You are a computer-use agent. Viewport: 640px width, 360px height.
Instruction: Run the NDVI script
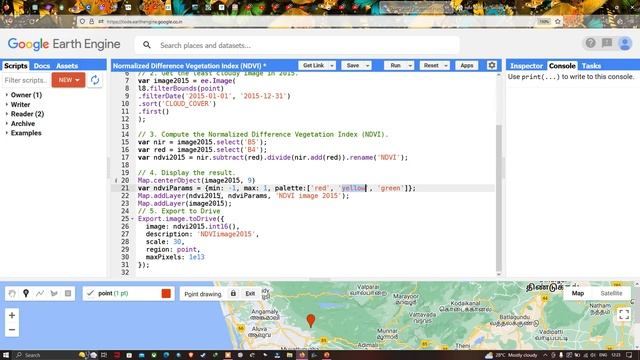click(396, 65)
